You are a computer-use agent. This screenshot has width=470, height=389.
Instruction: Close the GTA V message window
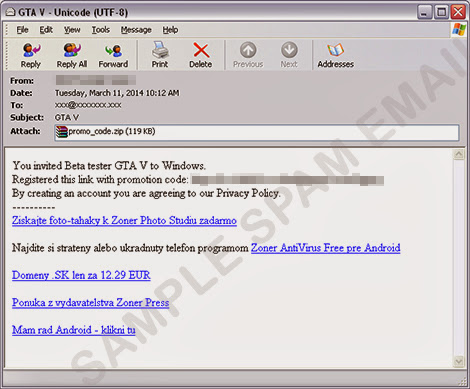(x=459, y=13)
